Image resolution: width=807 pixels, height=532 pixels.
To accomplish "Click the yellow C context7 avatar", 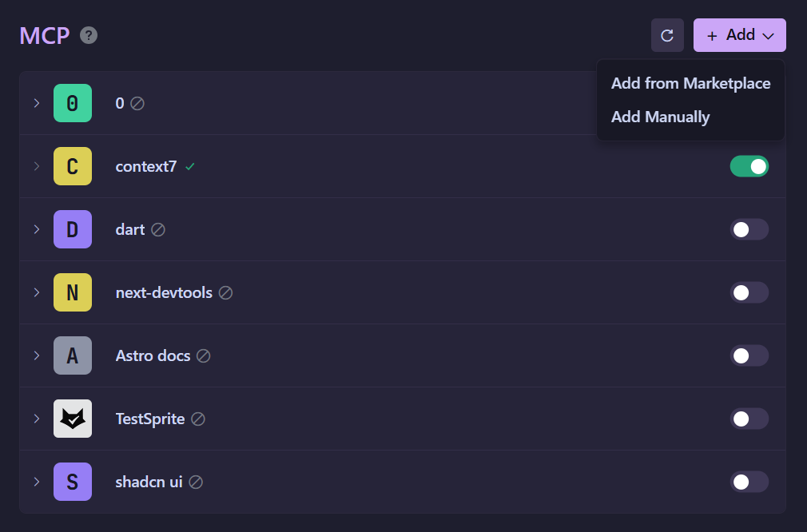I will point(73,166).
